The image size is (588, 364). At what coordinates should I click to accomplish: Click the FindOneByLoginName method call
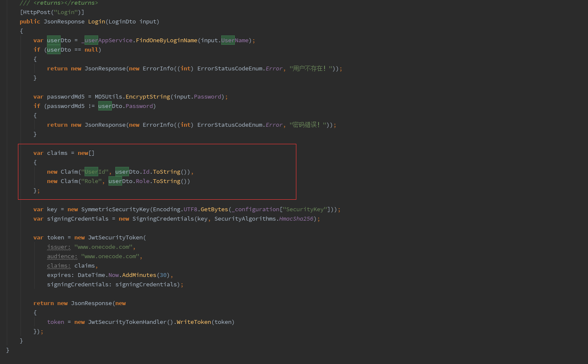pyautogui.click(x=167, y=40)
